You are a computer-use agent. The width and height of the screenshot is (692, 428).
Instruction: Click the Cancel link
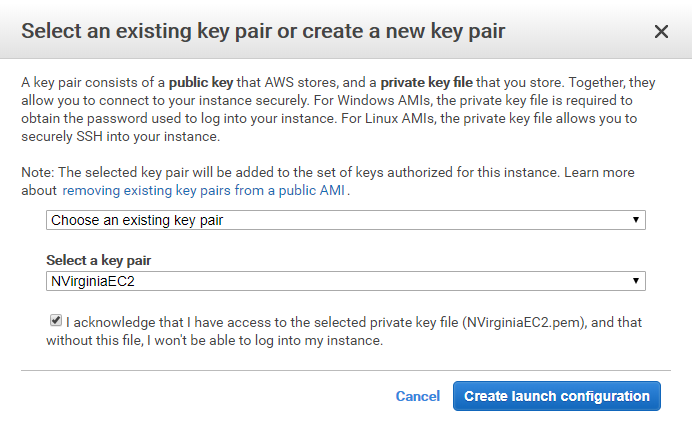pos(417,396)
